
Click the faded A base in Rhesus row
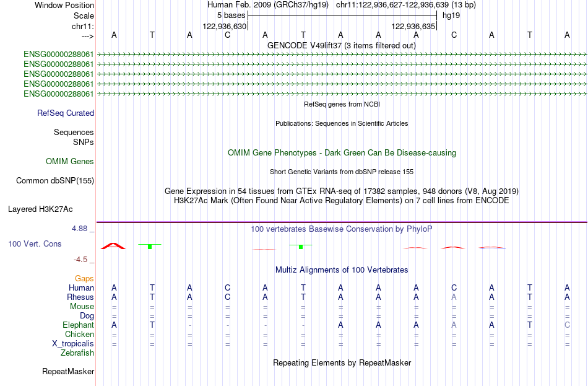tap(454, 297)
